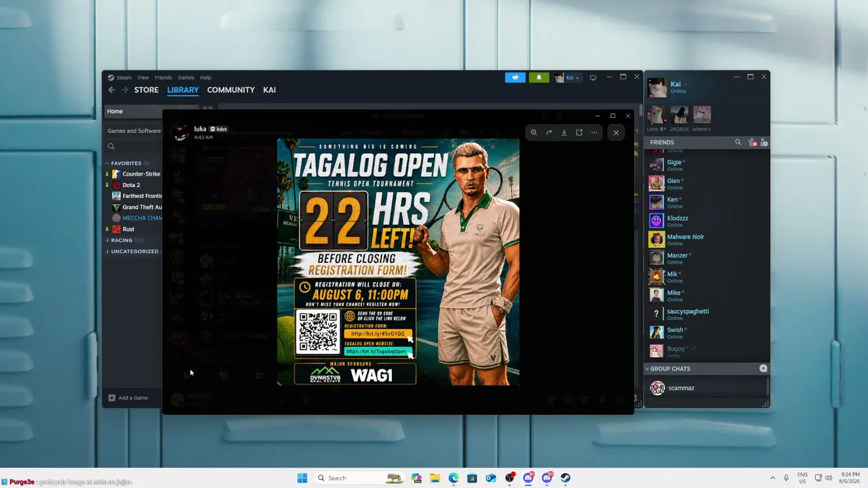Launch Microsoft Edge from the taskbar
The width and height of the screenshot is (868, 488).
(454, 478)
